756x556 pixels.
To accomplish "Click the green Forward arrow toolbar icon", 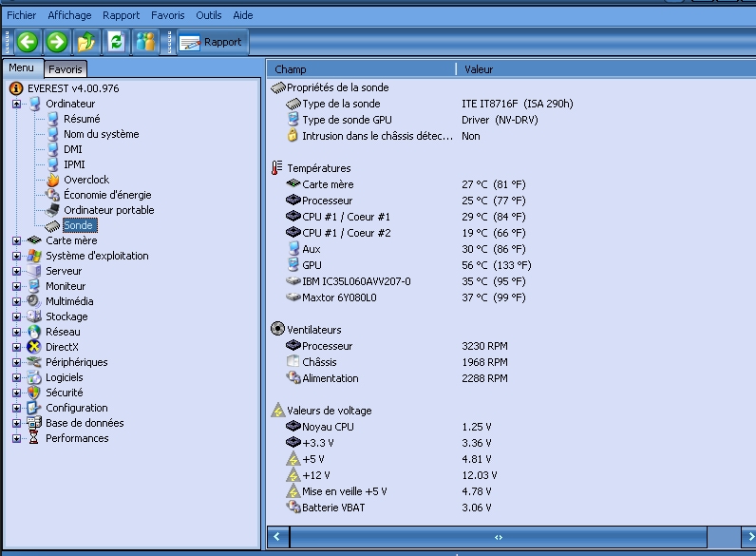I will 57,42.
